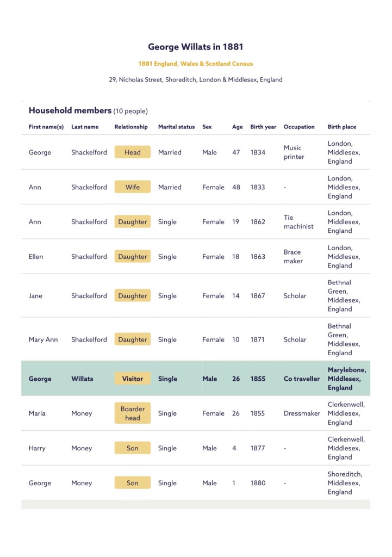The width and height of the screenshot is (392, 557).
Task: Click the George Willats in 1881 title
Action: pos(196,47)
